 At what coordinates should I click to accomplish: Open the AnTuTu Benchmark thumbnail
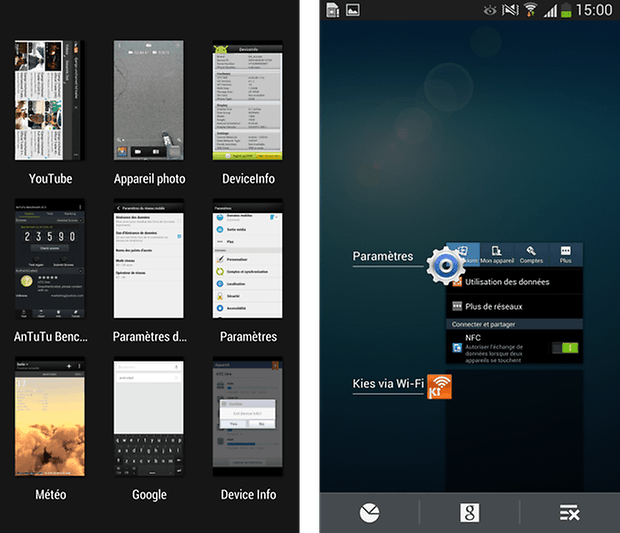[50, 259]
